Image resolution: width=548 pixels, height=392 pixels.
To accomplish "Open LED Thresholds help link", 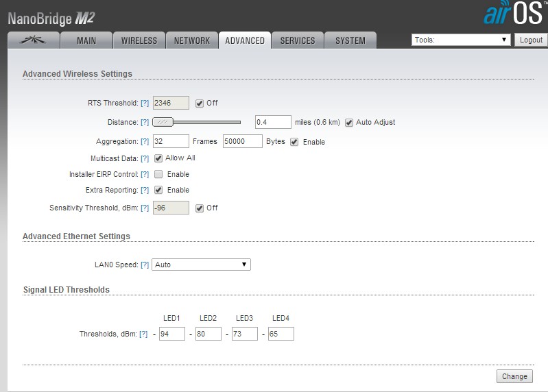I will 143,334.
